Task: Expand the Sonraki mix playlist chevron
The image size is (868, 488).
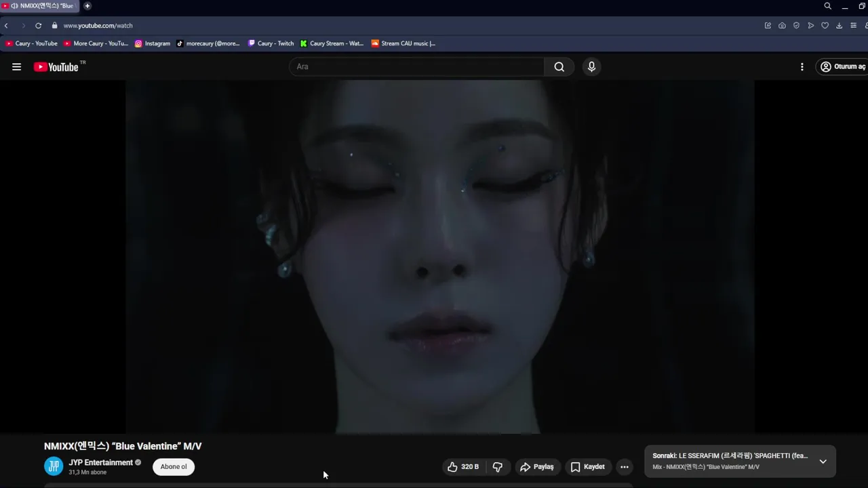Action: coord(823,462)
